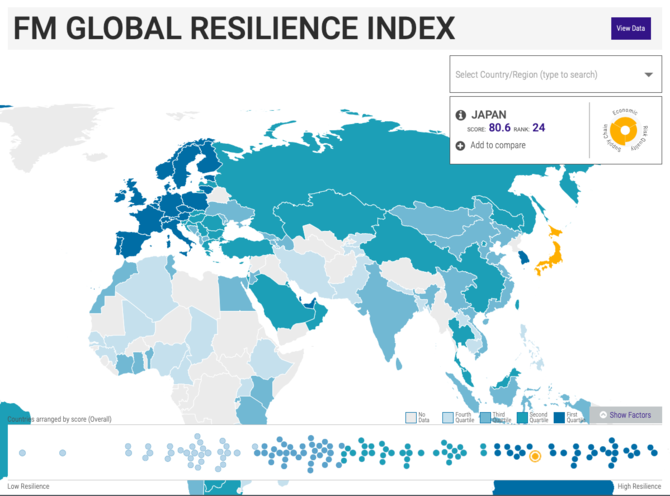This screenshot has width=670, height=496.
Task: Click the country search input field
Action: (540, 74)
